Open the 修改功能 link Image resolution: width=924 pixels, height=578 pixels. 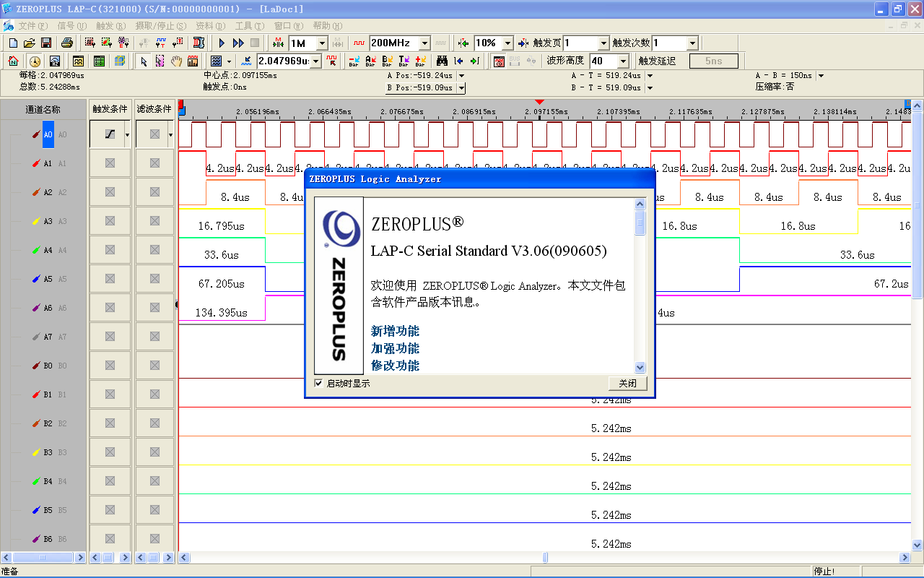pyautogui.click(x=395, y=366)
